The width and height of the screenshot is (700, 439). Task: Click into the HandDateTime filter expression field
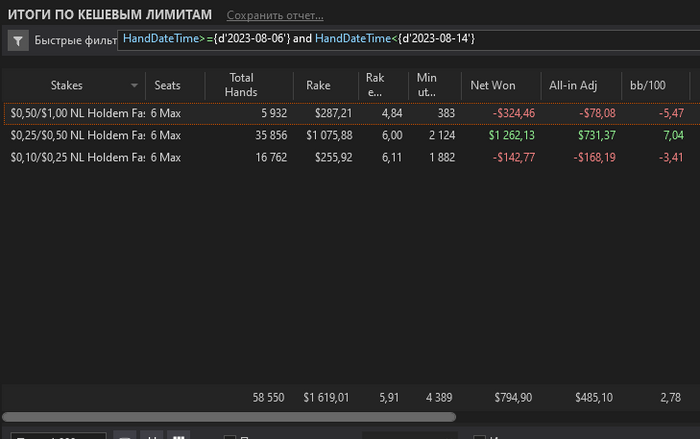tap(408, 40)
